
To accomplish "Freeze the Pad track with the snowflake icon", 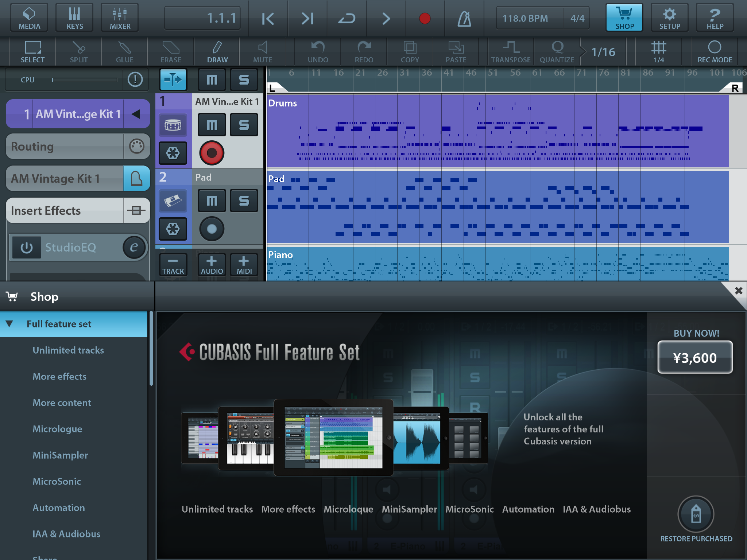I will (x=173, y=229).
